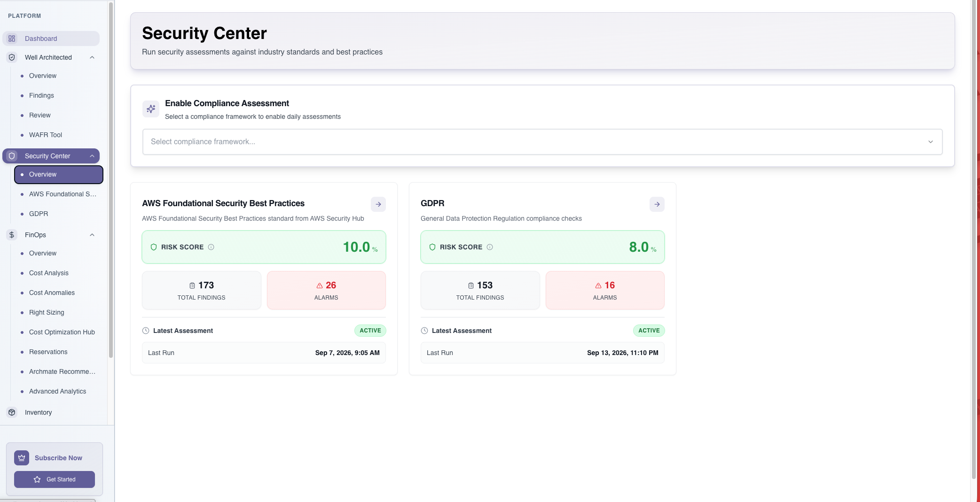980x502 pixels.
Task: Click the findings icon beside 153
Action: point(471,286)
